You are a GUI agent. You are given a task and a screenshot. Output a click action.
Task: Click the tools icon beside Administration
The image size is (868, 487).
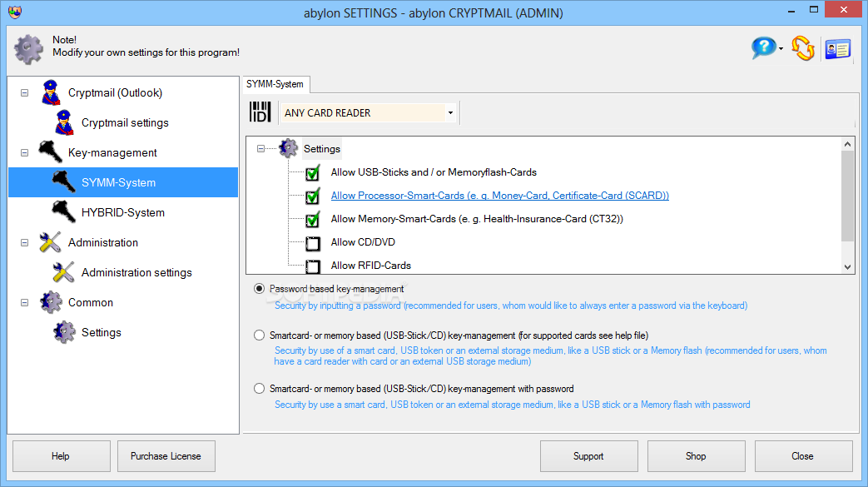(x=51, y=242)
